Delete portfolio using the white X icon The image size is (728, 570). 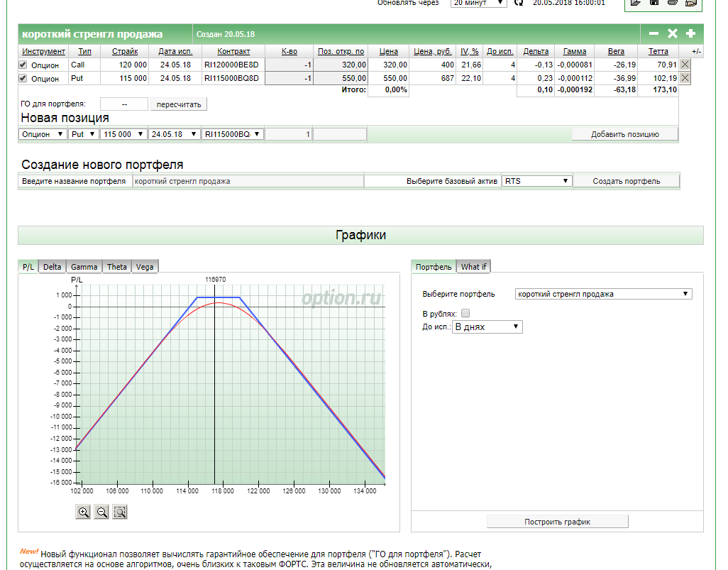click(x=672, y=33)
